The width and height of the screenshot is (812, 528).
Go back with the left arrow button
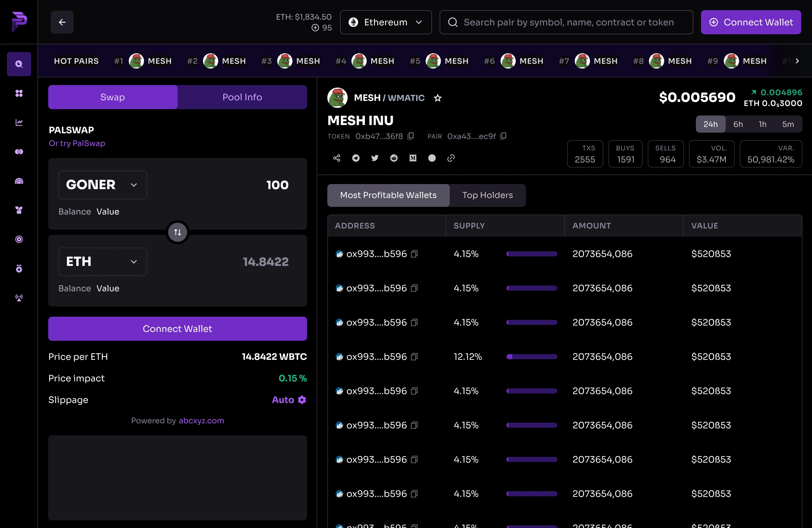click(62, 22)
